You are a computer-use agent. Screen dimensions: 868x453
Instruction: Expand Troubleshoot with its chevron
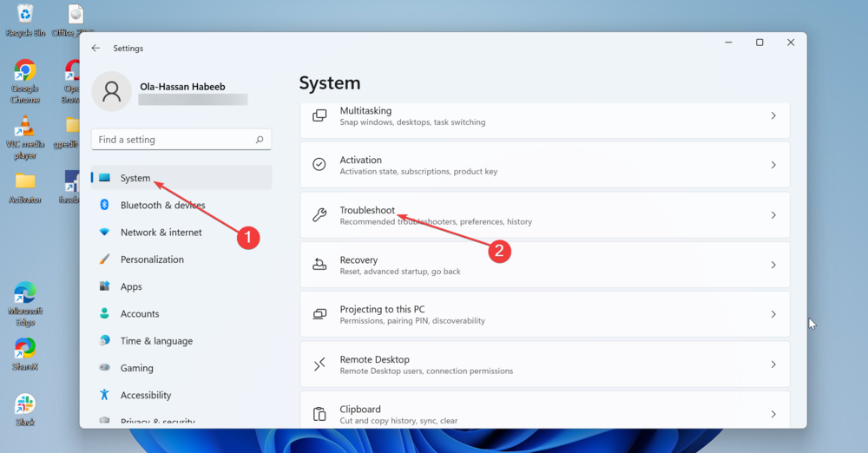(773, 215)
